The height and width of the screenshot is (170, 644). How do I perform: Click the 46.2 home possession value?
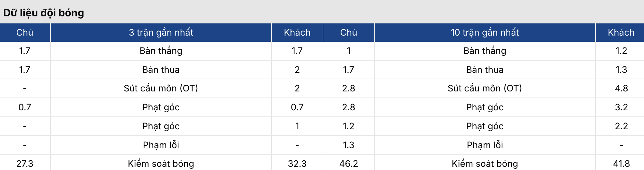point(349,164)
